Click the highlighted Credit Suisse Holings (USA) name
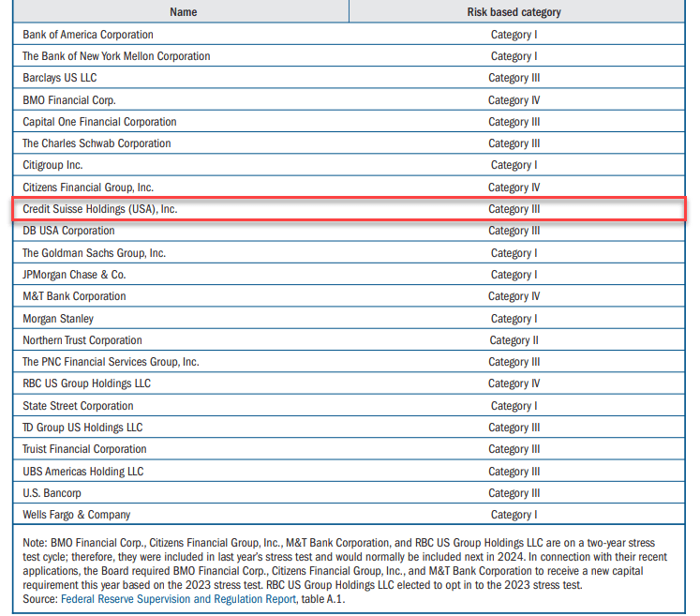The image size is (700, 616). (99, 209)
